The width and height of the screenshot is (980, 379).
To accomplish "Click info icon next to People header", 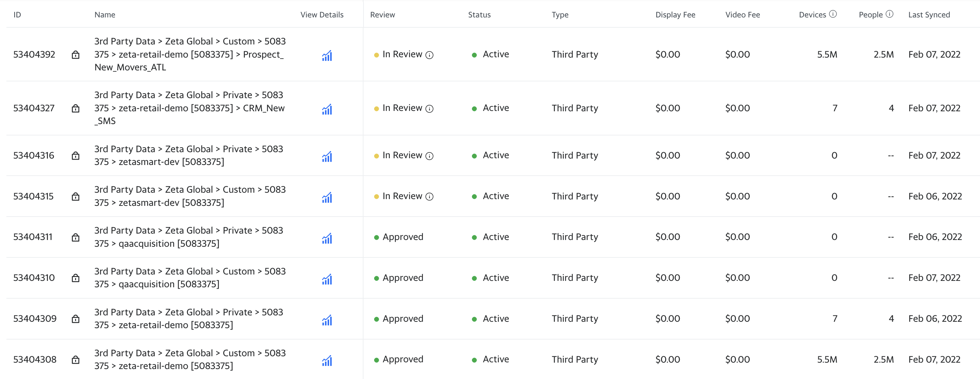I will [x=889, y=14].
